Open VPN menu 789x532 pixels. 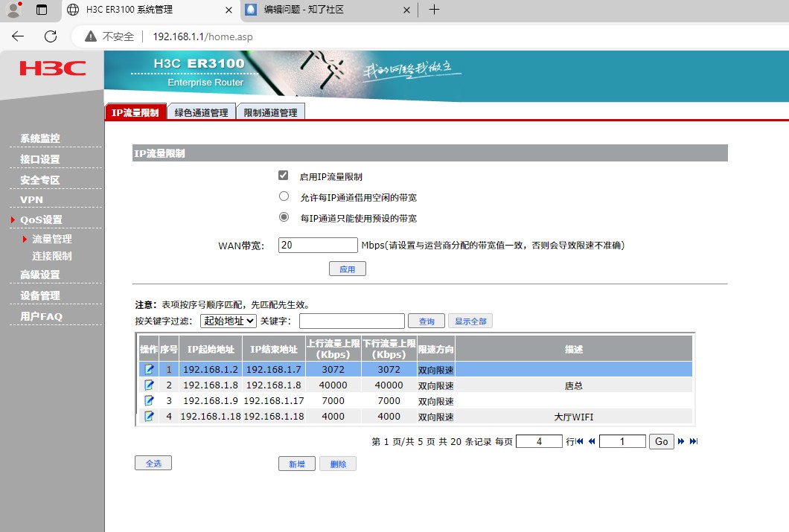tap(31, 199)
